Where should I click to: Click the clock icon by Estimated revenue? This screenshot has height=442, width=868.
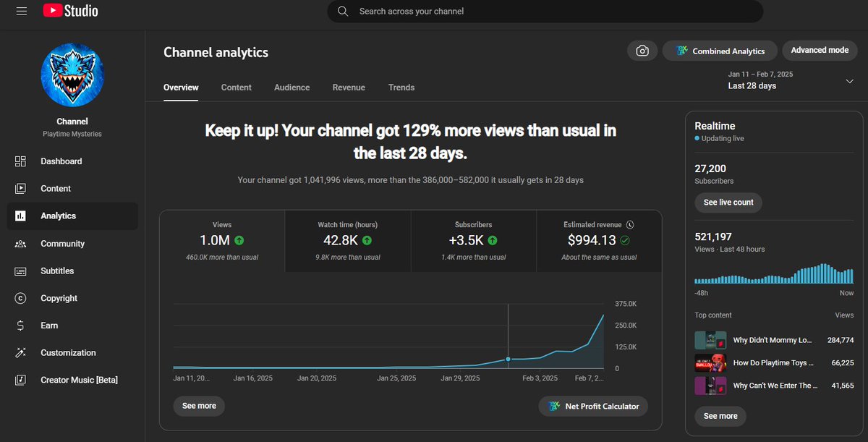click(630, 225)
